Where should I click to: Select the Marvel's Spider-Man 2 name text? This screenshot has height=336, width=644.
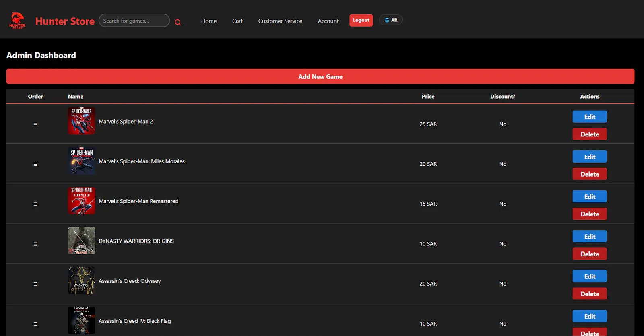click(126, 121)
